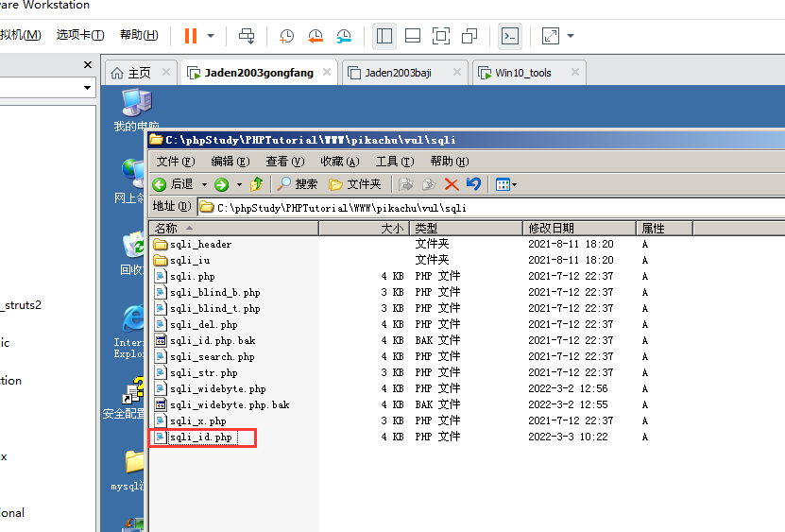The width and height of the screenshot is (785, 532).
Task: Expand the power options dropdown arrow beside pause
Action: pyautogui.click(x=210, y=36)
